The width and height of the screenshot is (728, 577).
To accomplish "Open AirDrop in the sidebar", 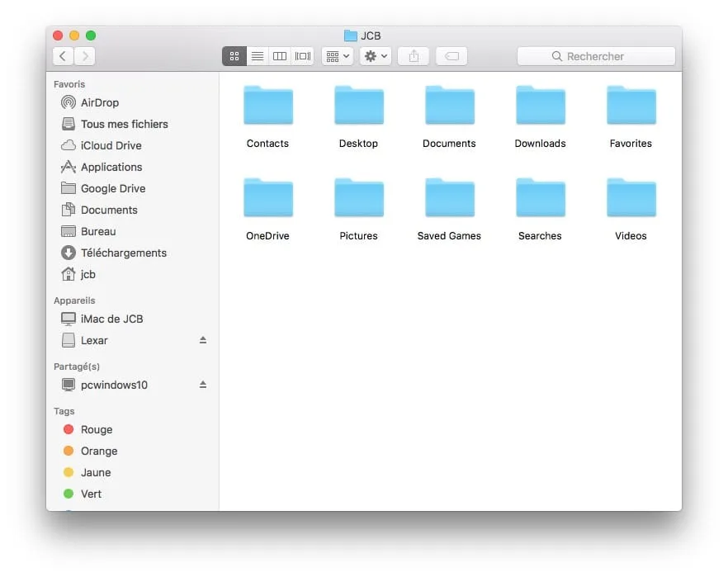I will click(x=132, y=102).
